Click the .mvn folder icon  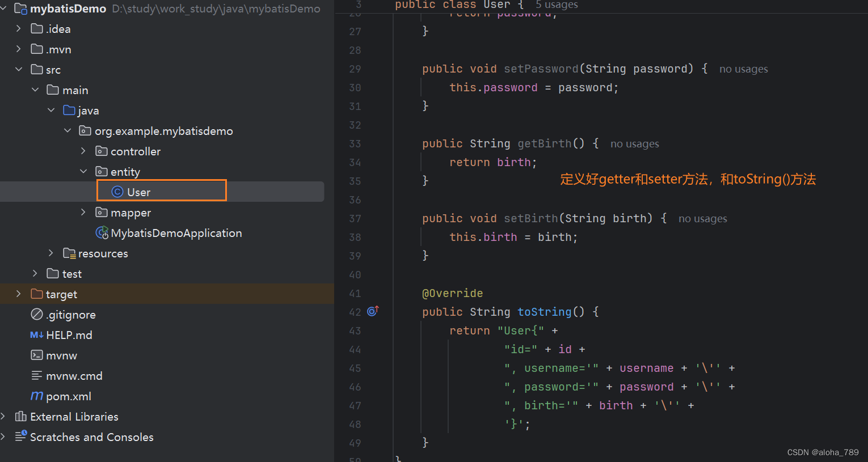[37, 49]
